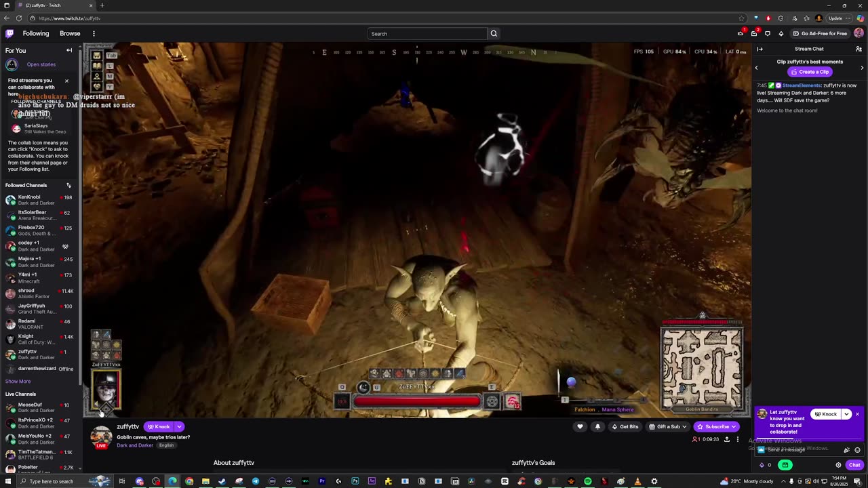Screen dimensions: 868x488
Task: Refresh the page in the browser
Action: 18,18
